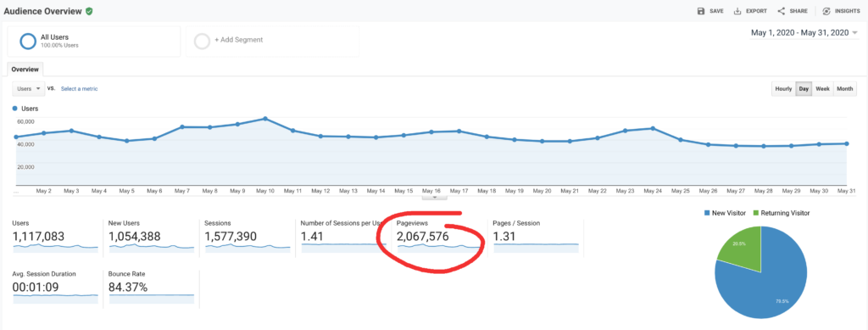
Task: Switch the chart granularity to Hourly
Action: click(x=783, y=88)
